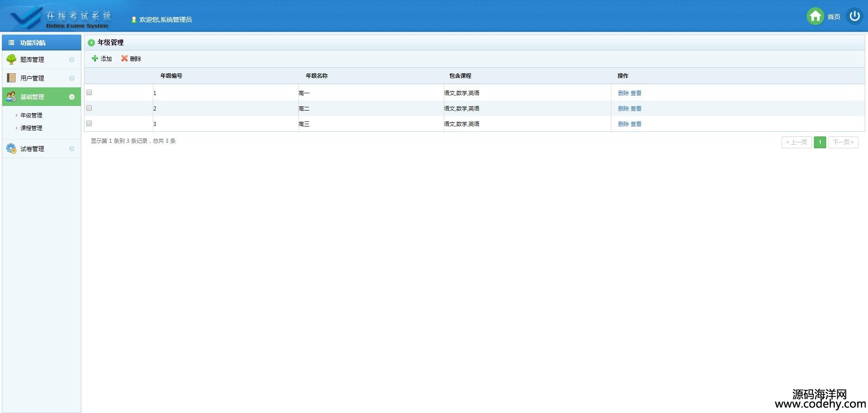Image resolution: width=868 pixels, height=413 pixels.
Task: Click the 下一页 next page button
Action: click(843, 142)
